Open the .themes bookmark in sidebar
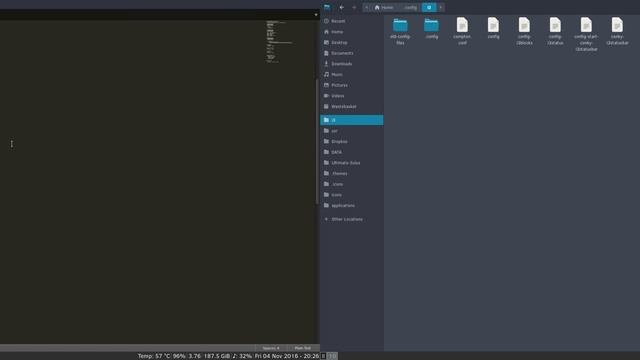640x360 pixels. coord(351,173)
